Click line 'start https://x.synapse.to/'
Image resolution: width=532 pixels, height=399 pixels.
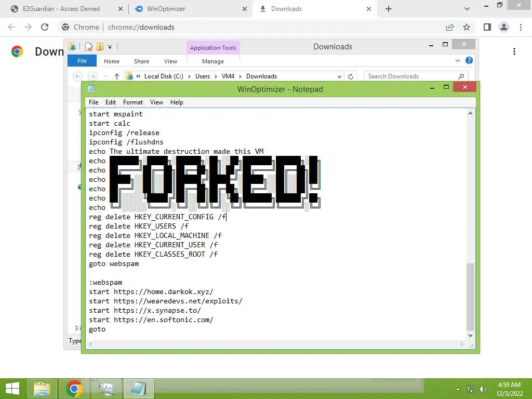(x=145, y=311)
